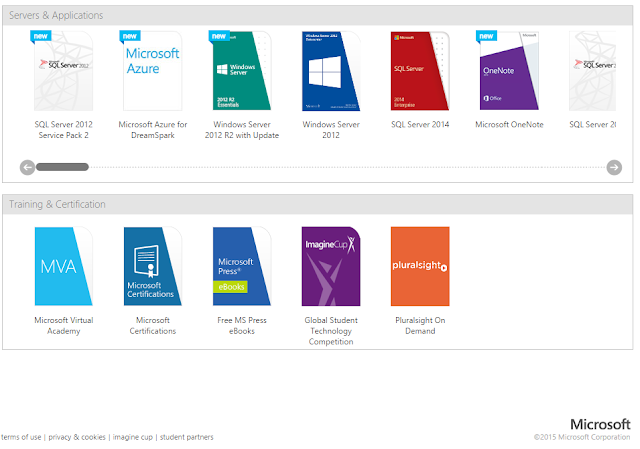This screenshot has width=640, height=449.
Task: Click the 'privacy & cookies' footer link
Action: (77, 437)
